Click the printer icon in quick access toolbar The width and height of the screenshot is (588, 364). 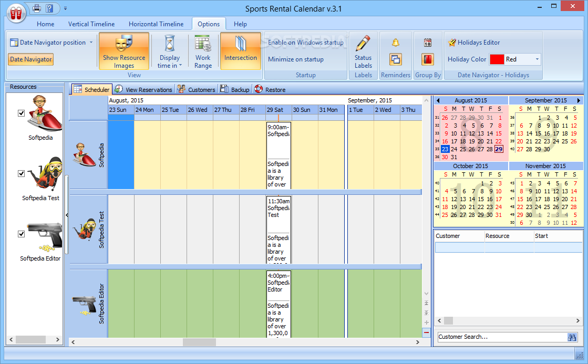[x=37, y=8]
